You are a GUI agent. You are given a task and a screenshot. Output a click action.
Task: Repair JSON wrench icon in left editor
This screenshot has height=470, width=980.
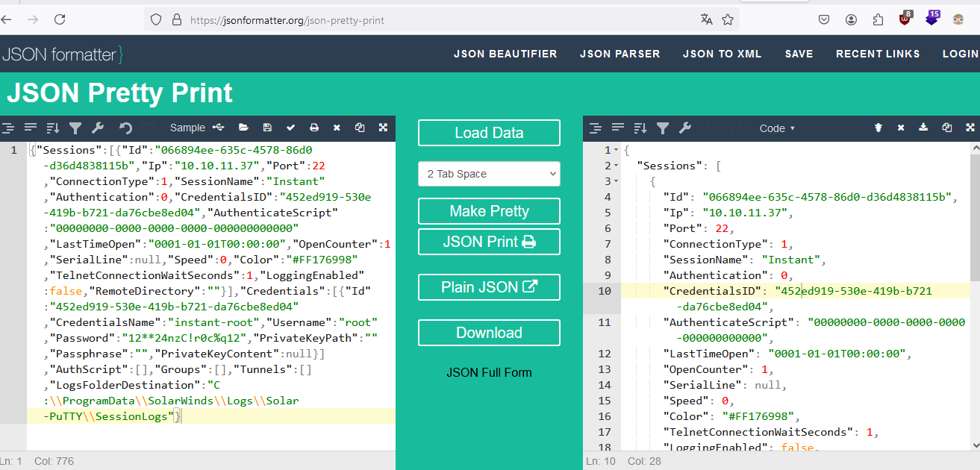point(97,128)
